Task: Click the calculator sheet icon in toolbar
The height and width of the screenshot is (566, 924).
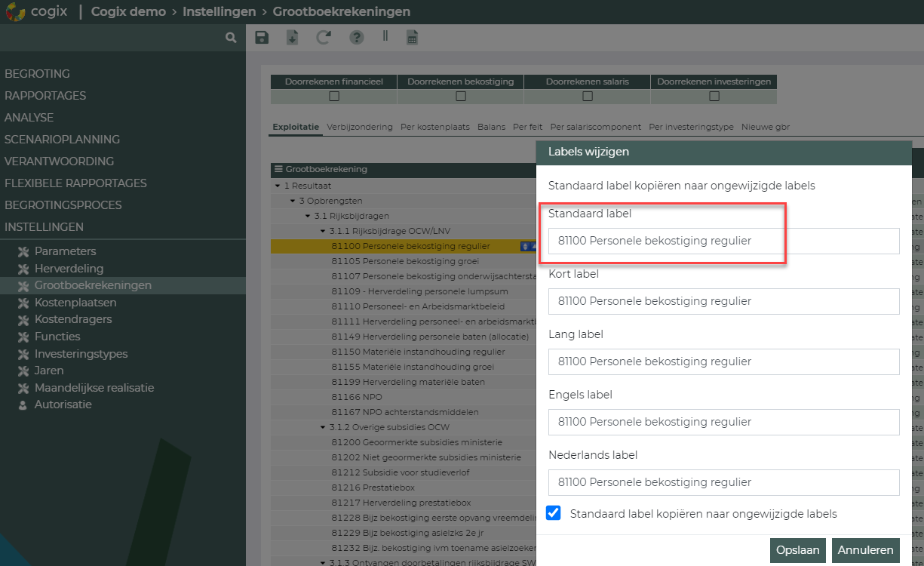Action: click(x=412, y=38)
